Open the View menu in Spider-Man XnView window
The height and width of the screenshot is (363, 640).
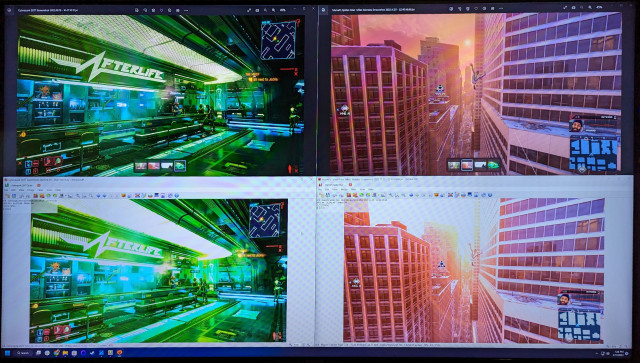click(x=335, y=189)
